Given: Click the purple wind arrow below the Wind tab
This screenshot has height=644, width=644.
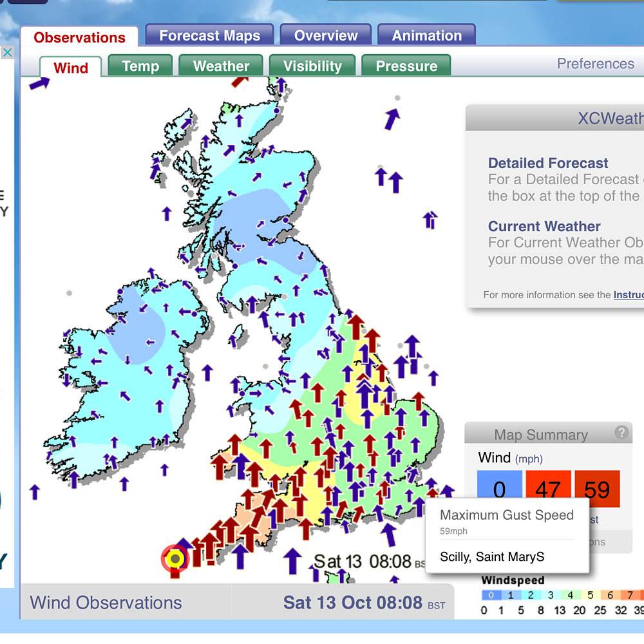Looking at the screenshot, I should [x=39, y=83].
